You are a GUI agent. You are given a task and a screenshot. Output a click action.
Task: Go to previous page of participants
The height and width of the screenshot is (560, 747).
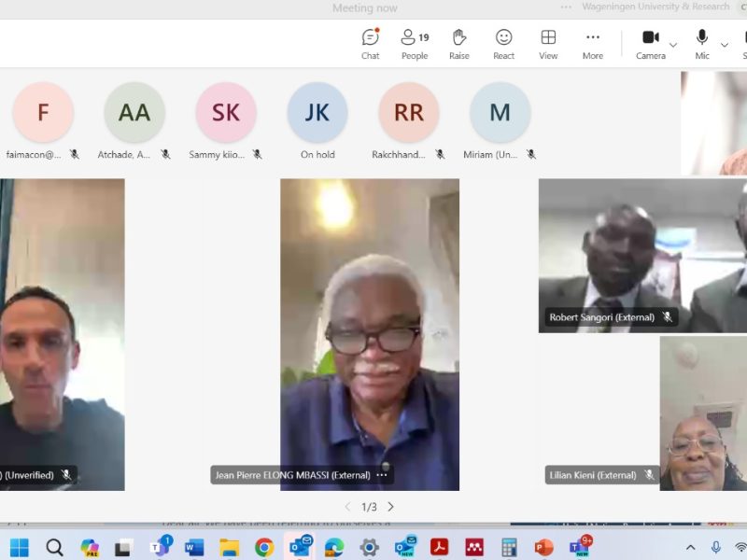coord(347,507)
